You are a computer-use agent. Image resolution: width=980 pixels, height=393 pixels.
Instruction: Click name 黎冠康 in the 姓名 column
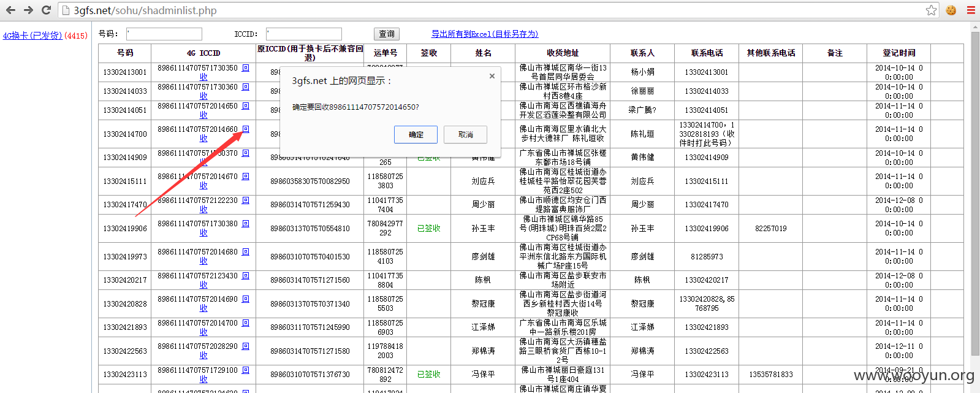pos(484,304)
